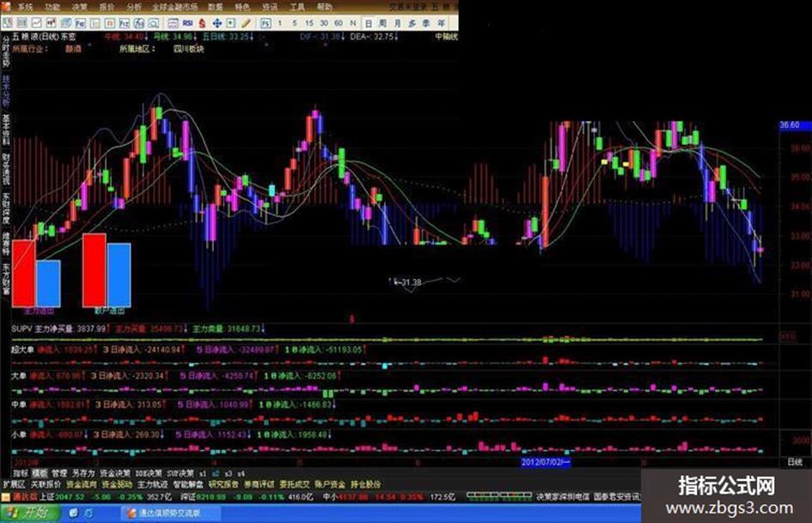Open the 帮助 menu
This screenshot has width=812, height=523.
(324, 7)
